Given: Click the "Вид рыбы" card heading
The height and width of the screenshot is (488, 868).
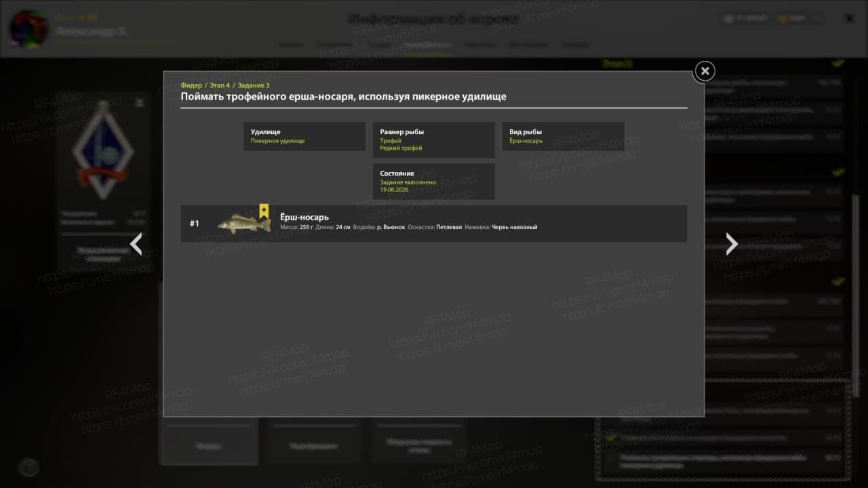Looking at the screenshot, I should click(x=526, y=132).
